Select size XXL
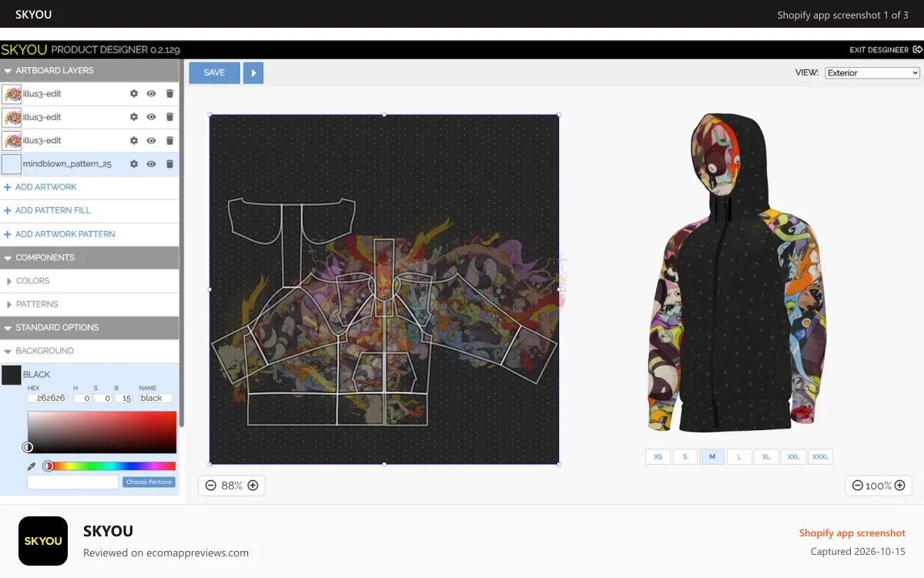This screenshot has height=578, width=924. [x=793, y=457]
